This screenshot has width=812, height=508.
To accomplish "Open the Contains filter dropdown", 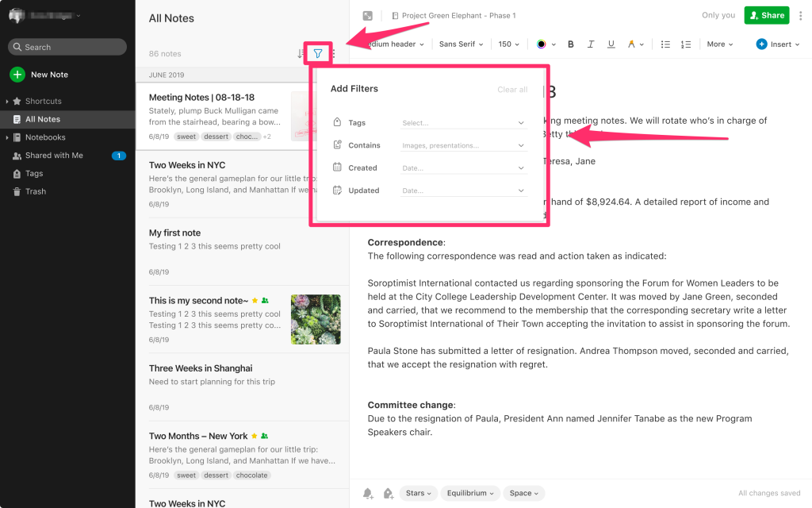I will pyautogui.click(x=463, y=146).
